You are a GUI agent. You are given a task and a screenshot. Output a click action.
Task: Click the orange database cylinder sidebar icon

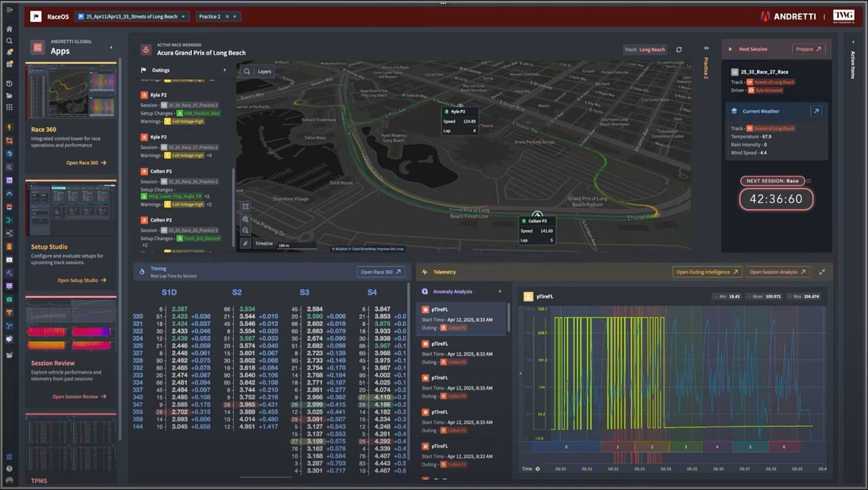click(9, 246)
